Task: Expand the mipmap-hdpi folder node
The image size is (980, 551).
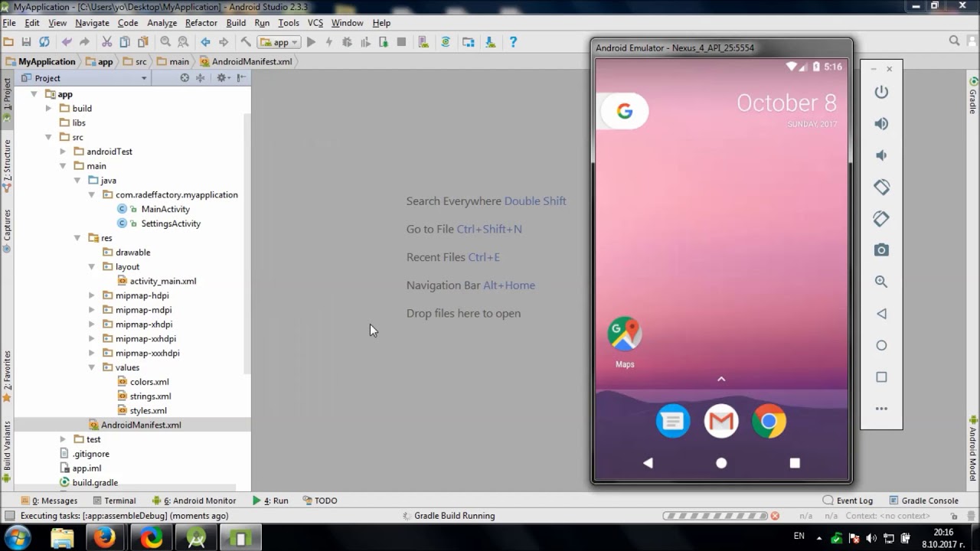Action: (x=92, y=295)
